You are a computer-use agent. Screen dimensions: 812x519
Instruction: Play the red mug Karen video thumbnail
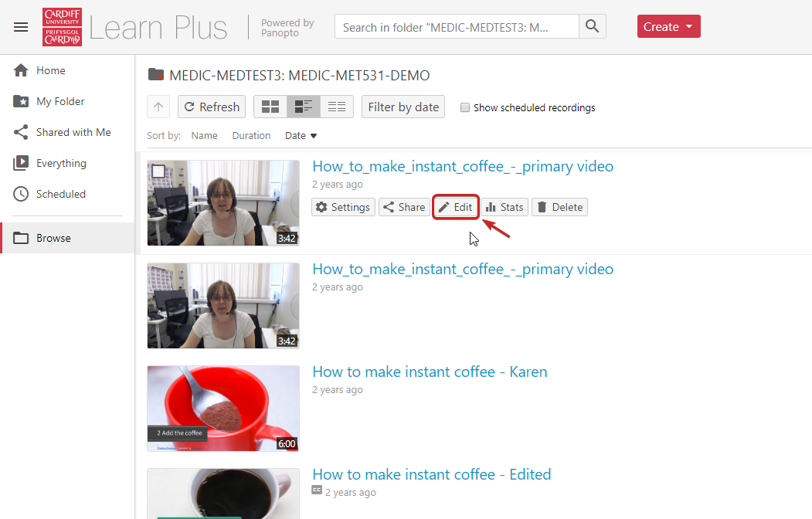(x=223, y=409)
